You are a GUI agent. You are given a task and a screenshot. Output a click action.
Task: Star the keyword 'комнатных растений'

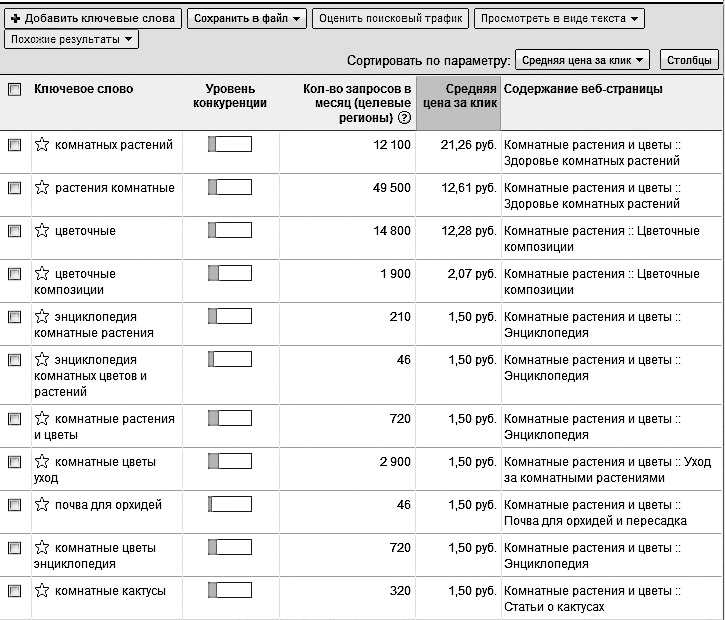[42, 145]
